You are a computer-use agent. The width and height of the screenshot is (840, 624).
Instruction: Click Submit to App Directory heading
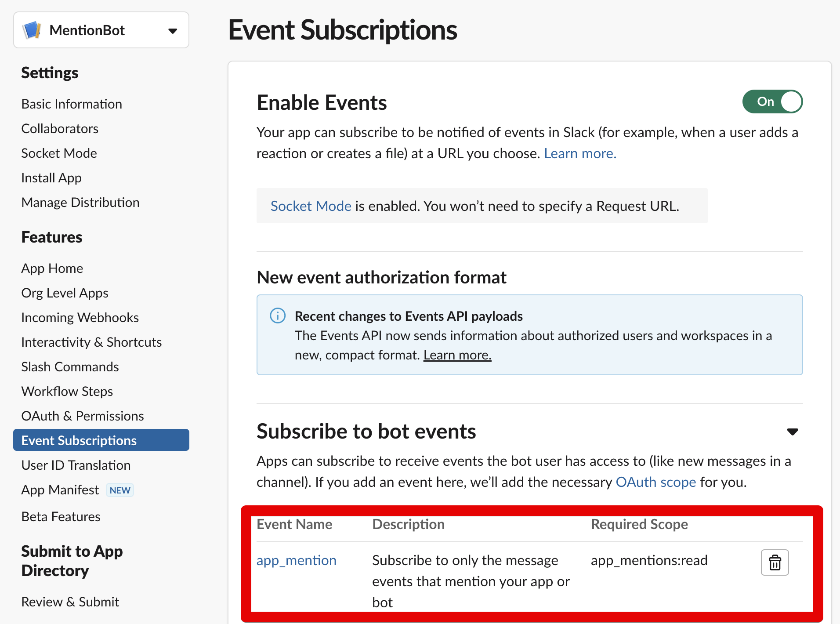72,561
